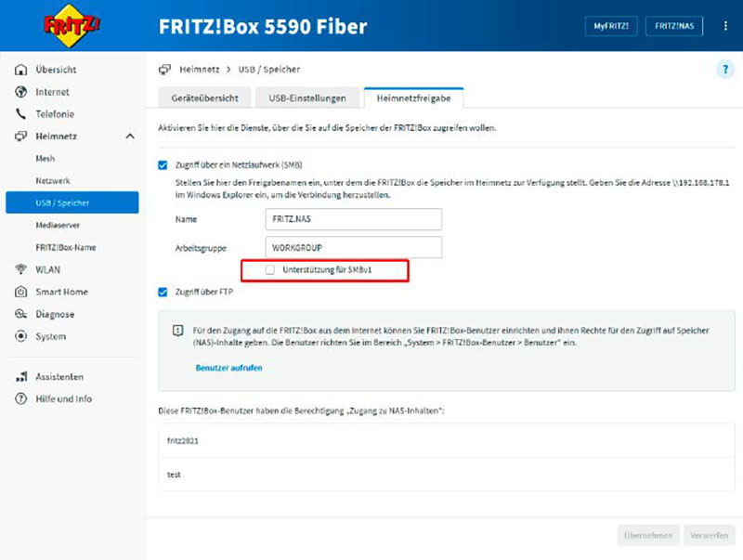Open the help question mark icon
The width and height of the screenshot is (743, 560).
[725, 70]
